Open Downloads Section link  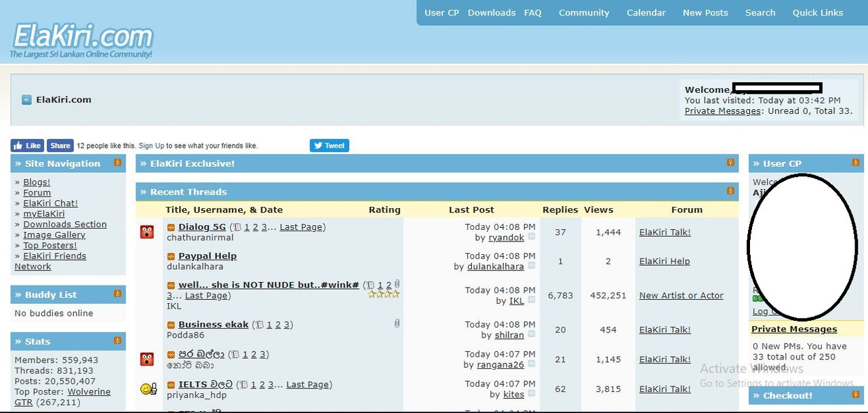tap(65, 224)
